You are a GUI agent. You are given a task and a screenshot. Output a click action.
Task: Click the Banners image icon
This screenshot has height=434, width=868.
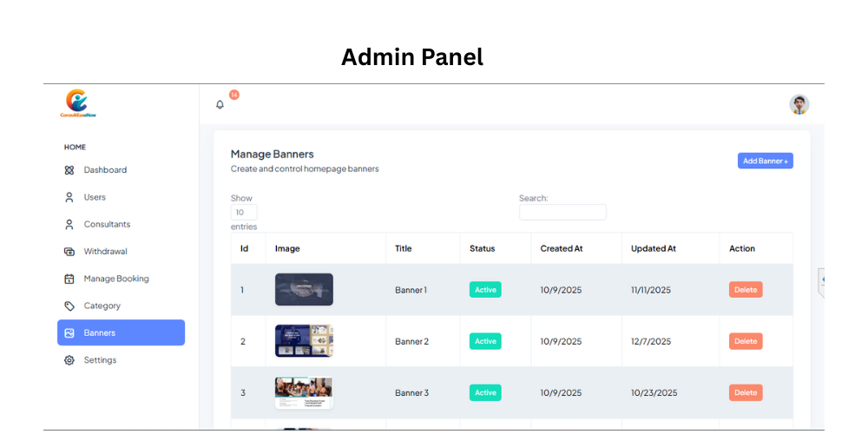69,332
